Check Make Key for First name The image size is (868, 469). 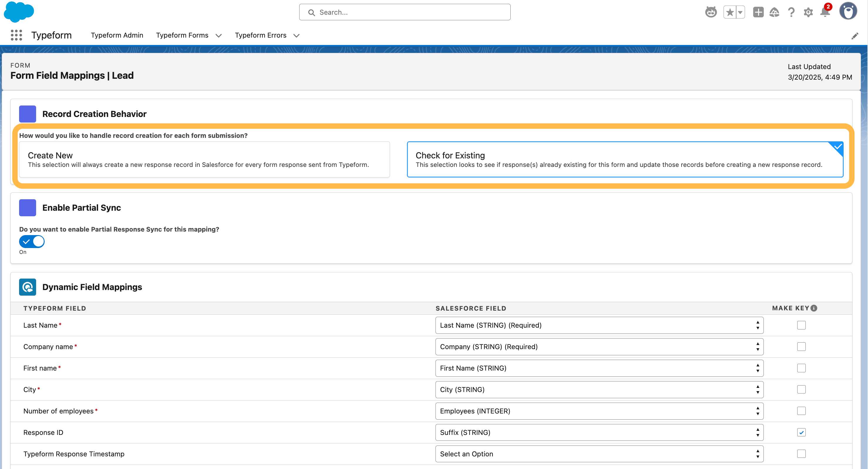coord(801,368)
